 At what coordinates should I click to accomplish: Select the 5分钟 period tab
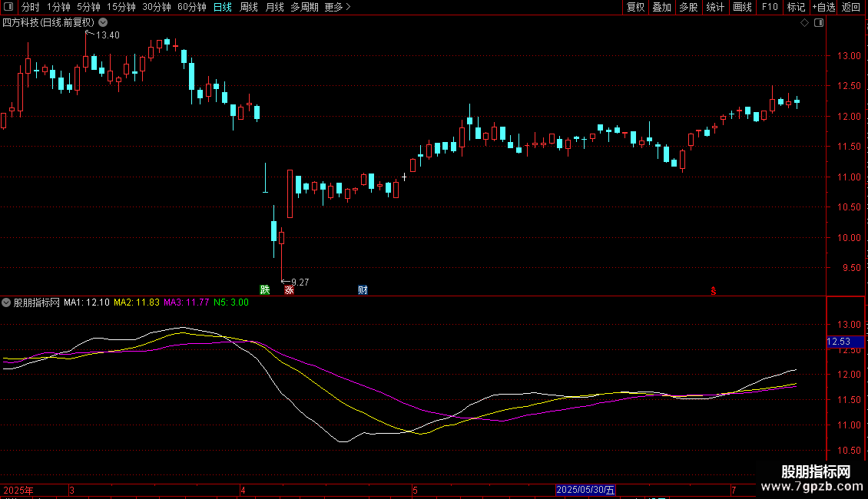coord(88,7)
